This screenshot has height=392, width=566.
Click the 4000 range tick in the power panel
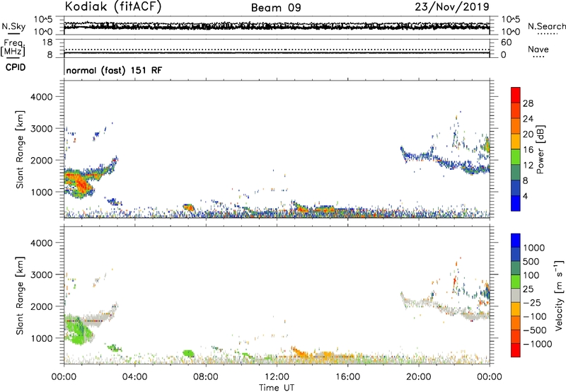(x=41, y=97)
